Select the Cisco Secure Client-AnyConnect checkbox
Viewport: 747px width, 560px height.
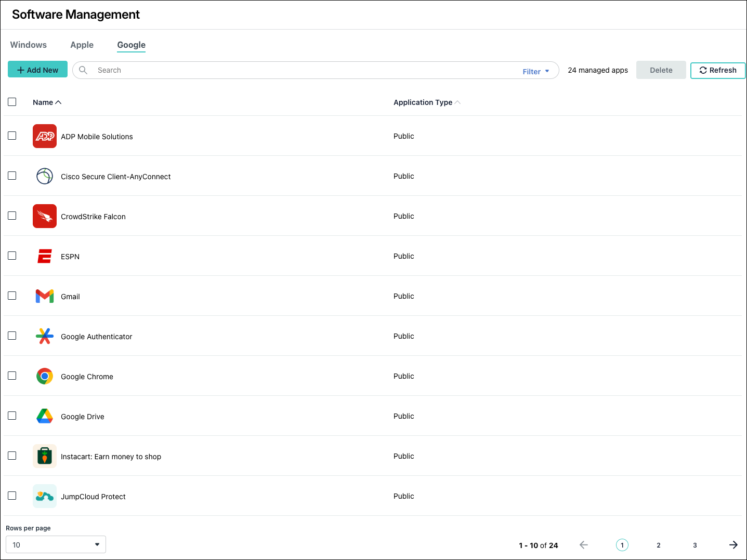click(12, 176)
